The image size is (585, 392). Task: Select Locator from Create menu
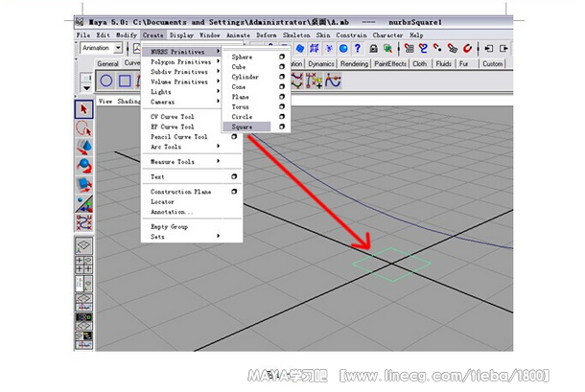click(x=163, y=202)
